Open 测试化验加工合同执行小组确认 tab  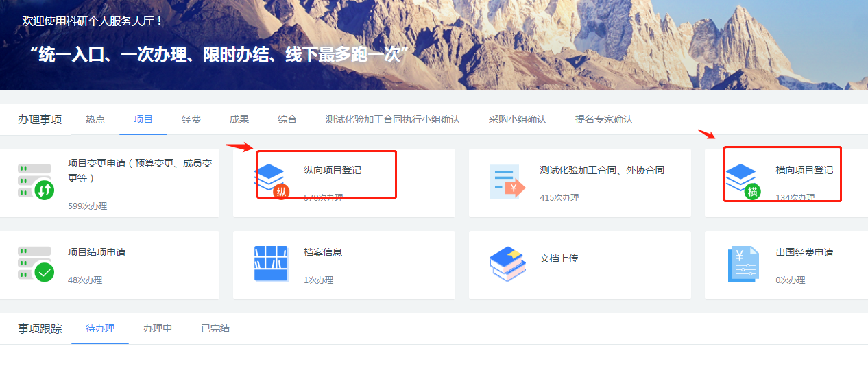pos(393,119)
